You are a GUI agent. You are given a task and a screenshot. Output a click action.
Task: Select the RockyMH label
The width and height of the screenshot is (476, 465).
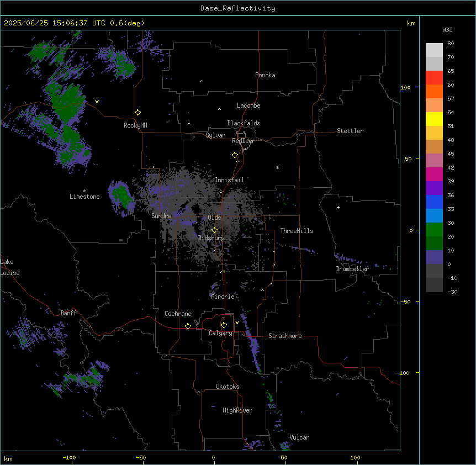point(135,125)
